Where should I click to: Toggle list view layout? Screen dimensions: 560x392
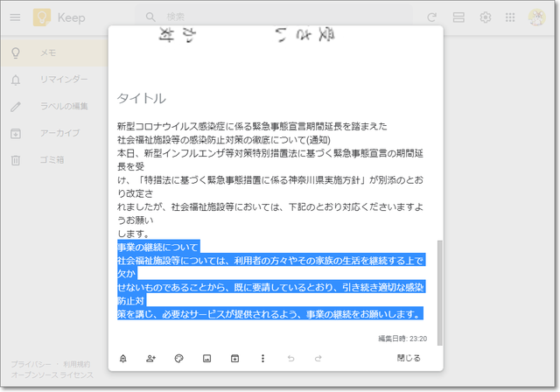pos(458,17)
